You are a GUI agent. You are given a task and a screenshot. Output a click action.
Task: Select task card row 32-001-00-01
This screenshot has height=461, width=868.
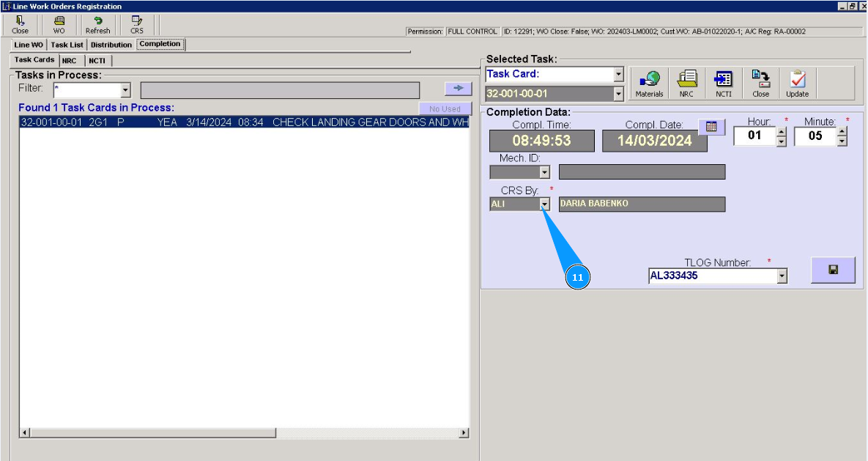click(244, 122)
